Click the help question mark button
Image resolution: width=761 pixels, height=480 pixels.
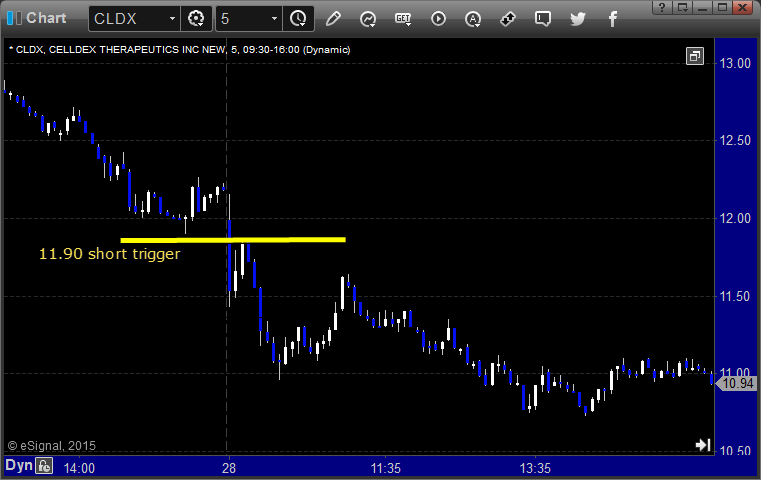[662, 7]
